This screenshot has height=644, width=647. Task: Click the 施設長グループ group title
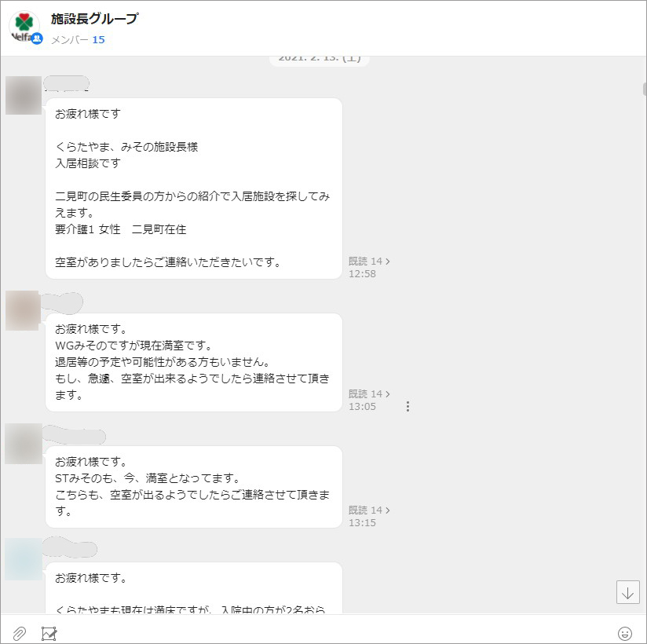[94, 19]
